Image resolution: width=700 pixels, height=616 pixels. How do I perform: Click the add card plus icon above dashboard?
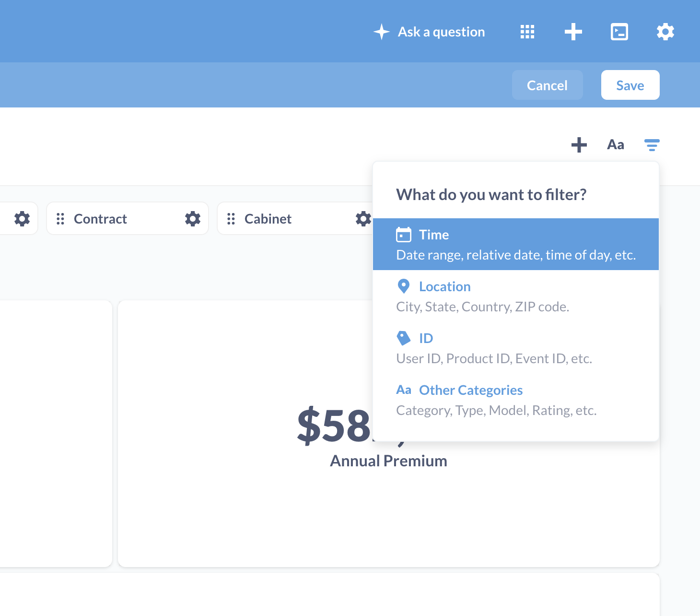[579, 145]
